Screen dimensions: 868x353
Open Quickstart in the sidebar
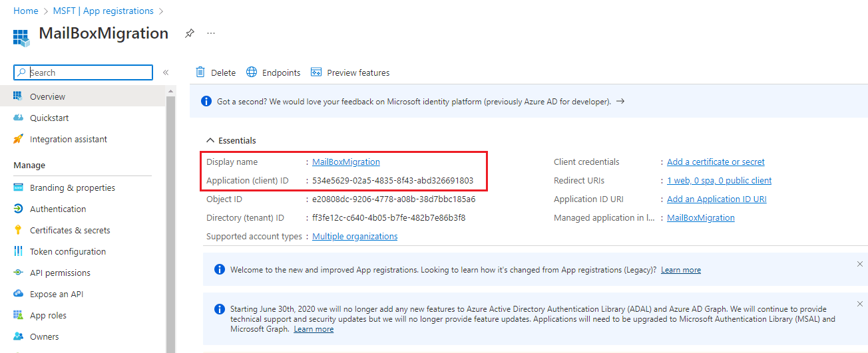tap(49, 118)
